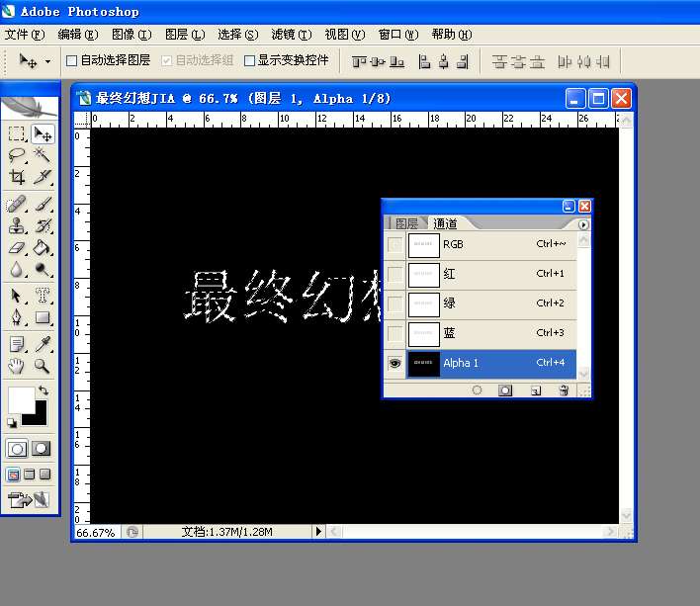
Task: Select the Dodge tool
Action: point(42,270)
